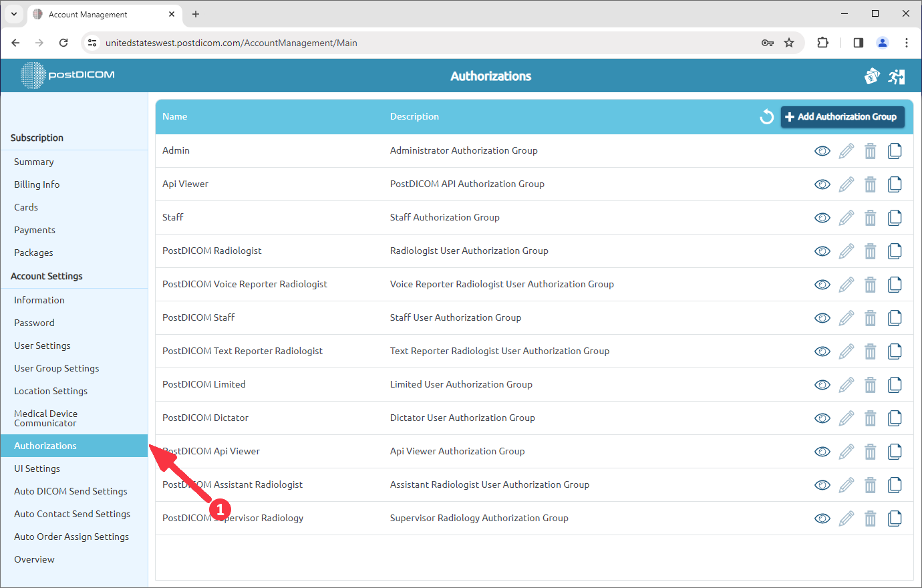Open the browser extensions puzzle icon
This screenshot has height=588, width=922.
(x=822, y=42)
